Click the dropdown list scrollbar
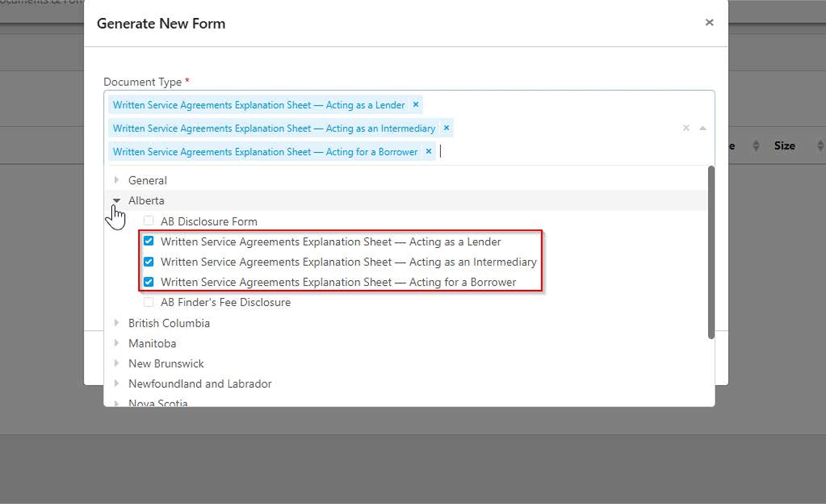The width and height of the screenshot is (826, 504). tap(711, 252)
